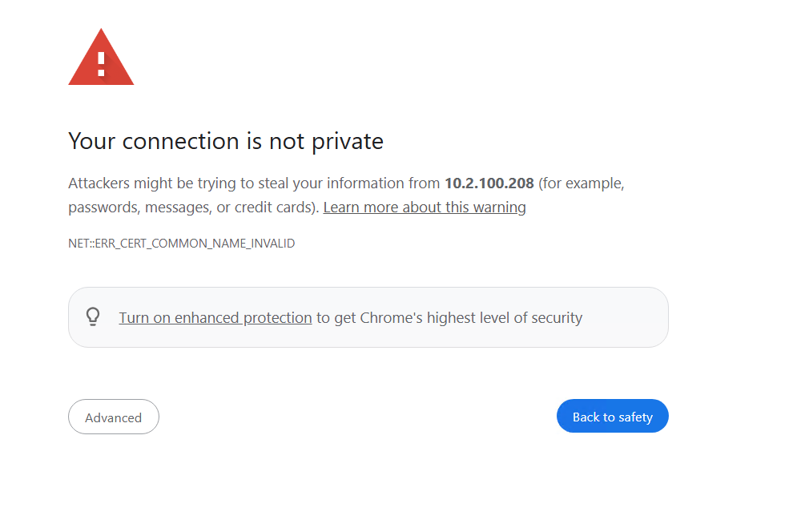Expand details with the Advanced button
This screenshot has height=532, width=801.
point(114,417)
